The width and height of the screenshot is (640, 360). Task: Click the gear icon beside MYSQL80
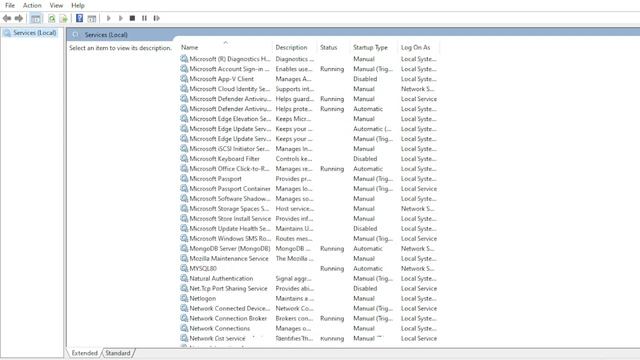pos(184,268)
